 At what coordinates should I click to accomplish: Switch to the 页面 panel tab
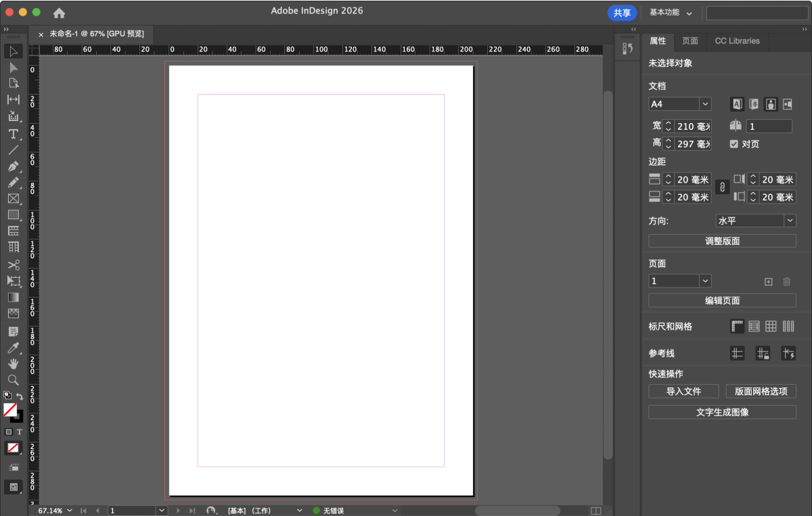point(690,41)
